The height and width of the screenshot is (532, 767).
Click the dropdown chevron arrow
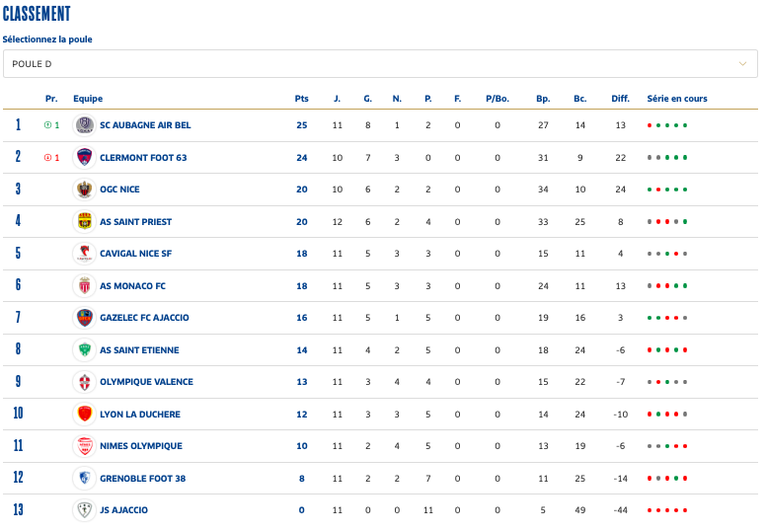[742, 64]
